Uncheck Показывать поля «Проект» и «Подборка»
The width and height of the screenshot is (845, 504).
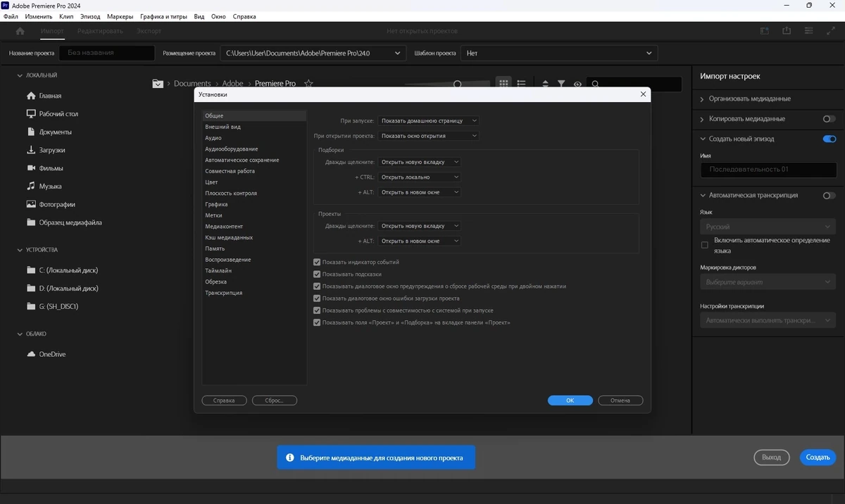coord(317,322)
